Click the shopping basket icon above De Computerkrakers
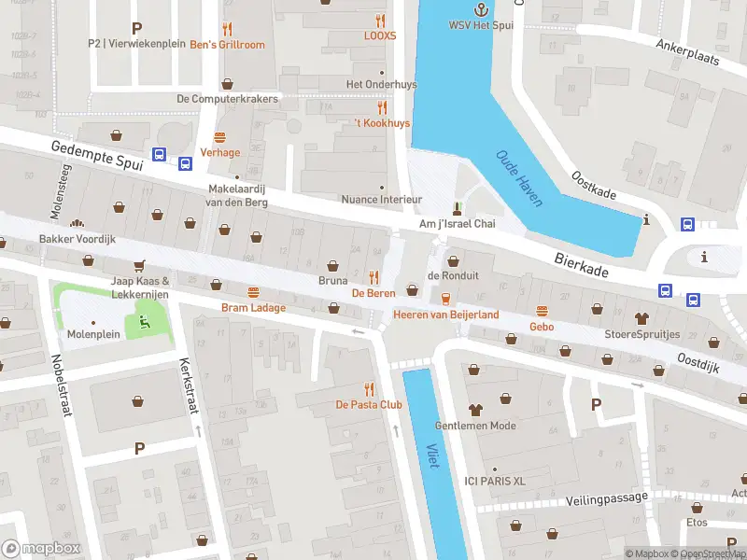The image size is (747, 560). click(x=227, y=84)
